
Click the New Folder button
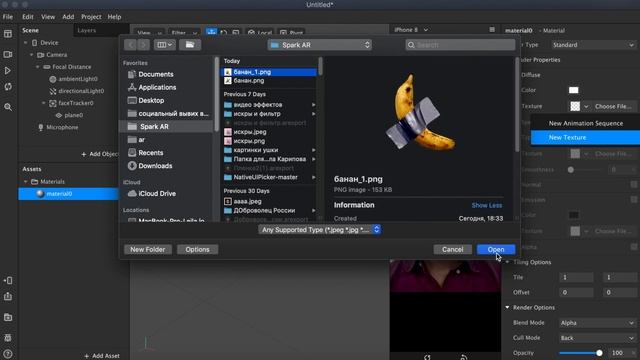tap(148, 249)
